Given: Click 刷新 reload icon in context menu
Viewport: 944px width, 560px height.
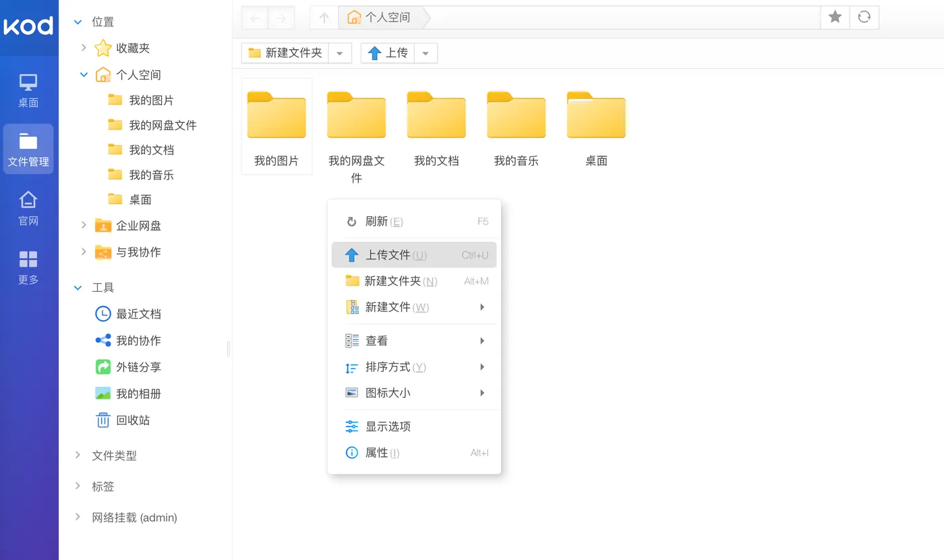Looking at the screenshot, I should point(351,222).
